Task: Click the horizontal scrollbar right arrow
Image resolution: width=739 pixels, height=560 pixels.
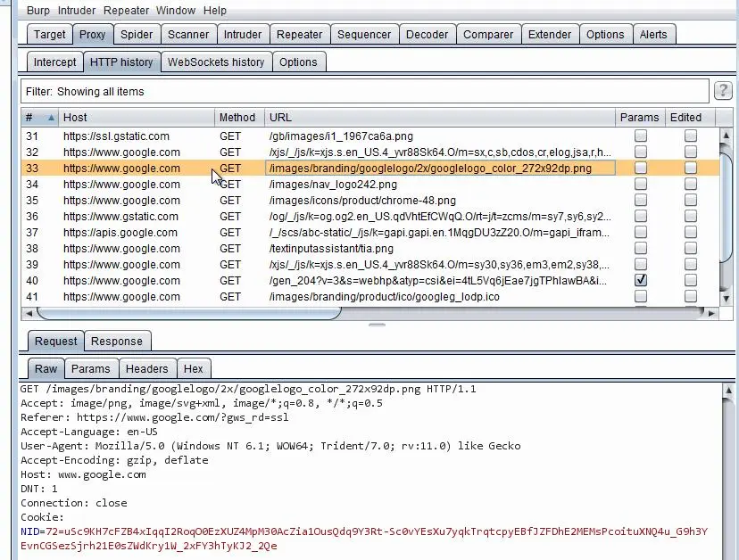Action: point(711,313)
